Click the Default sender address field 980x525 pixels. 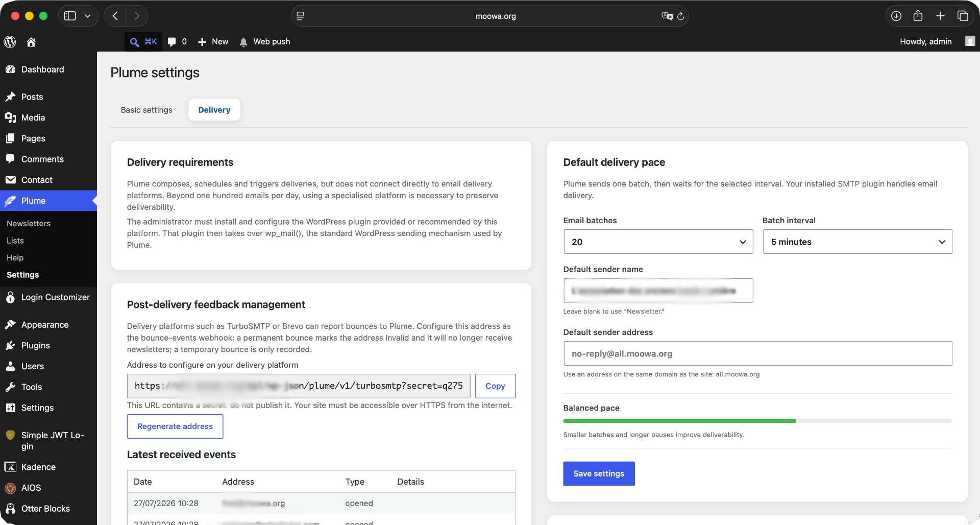(758, 353)
